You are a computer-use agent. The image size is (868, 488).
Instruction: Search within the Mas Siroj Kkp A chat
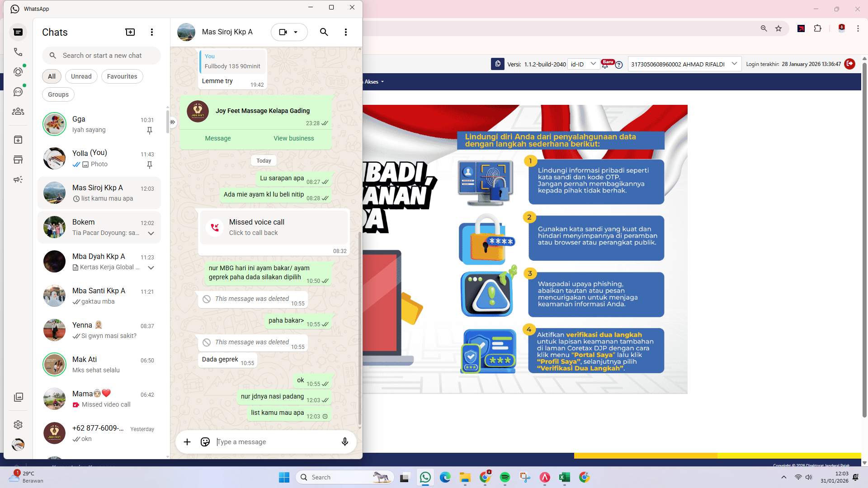click(324, 32)
